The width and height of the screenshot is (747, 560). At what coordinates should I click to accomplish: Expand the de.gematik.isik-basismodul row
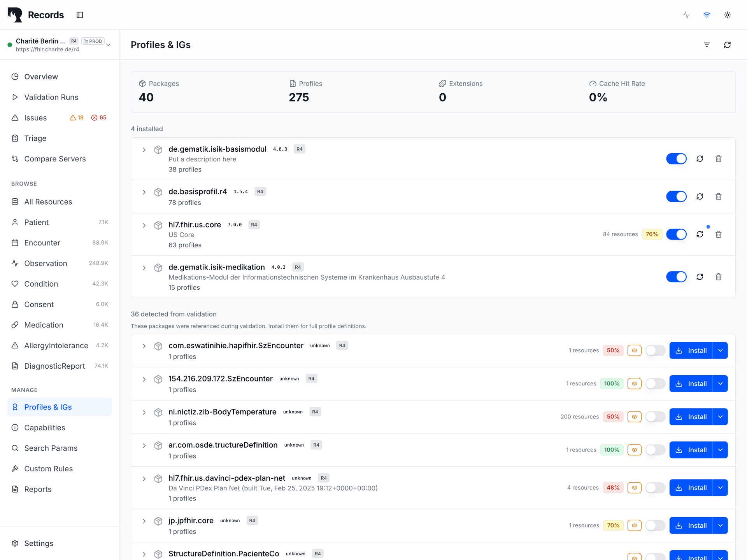click(144, 150)
